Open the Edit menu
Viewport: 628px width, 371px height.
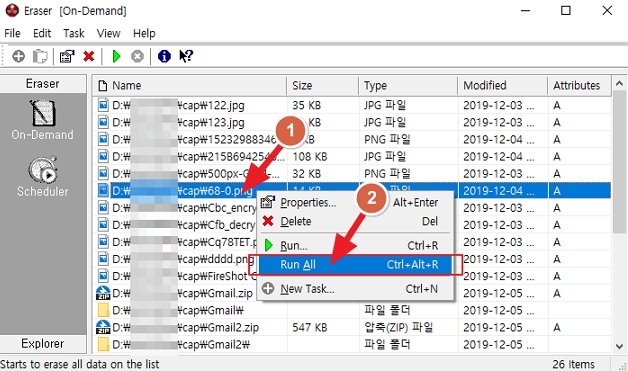pyautogui.click(x=42, y=33)
